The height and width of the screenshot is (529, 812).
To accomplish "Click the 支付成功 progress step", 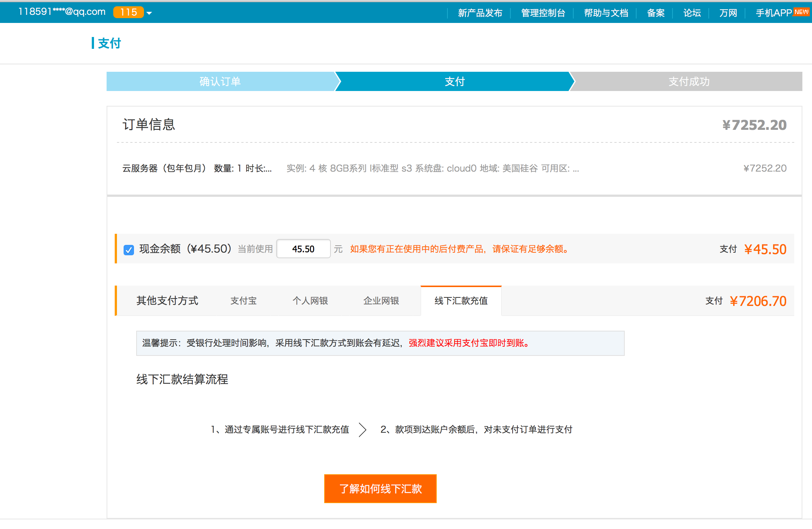I will coord(688,81).
